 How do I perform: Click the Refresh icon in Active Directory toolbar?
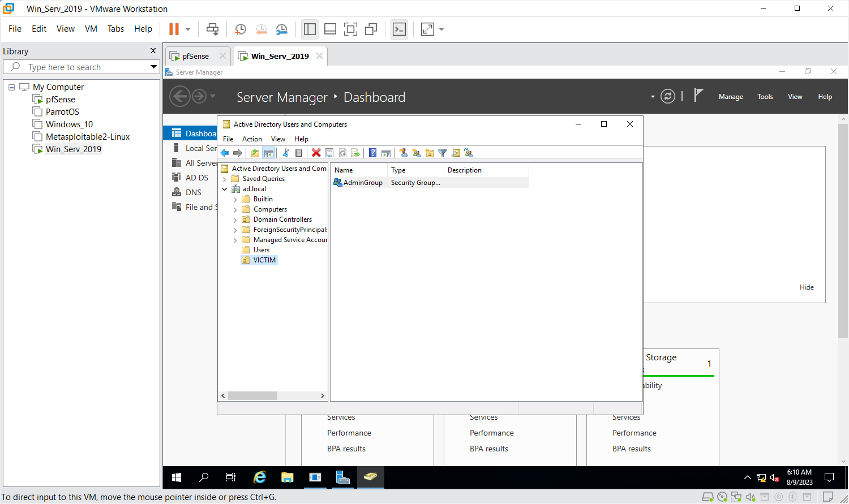point(342,153)
